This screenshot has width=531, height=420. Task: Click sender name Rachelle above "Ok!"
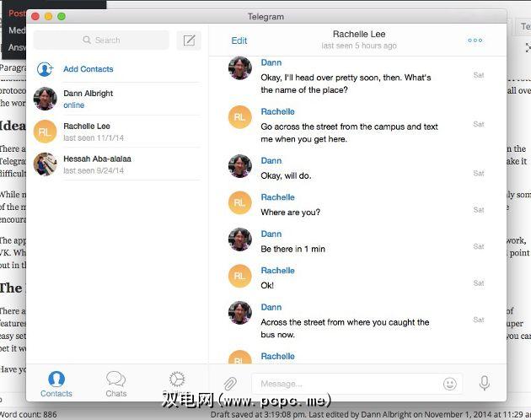tap(277, 271)
